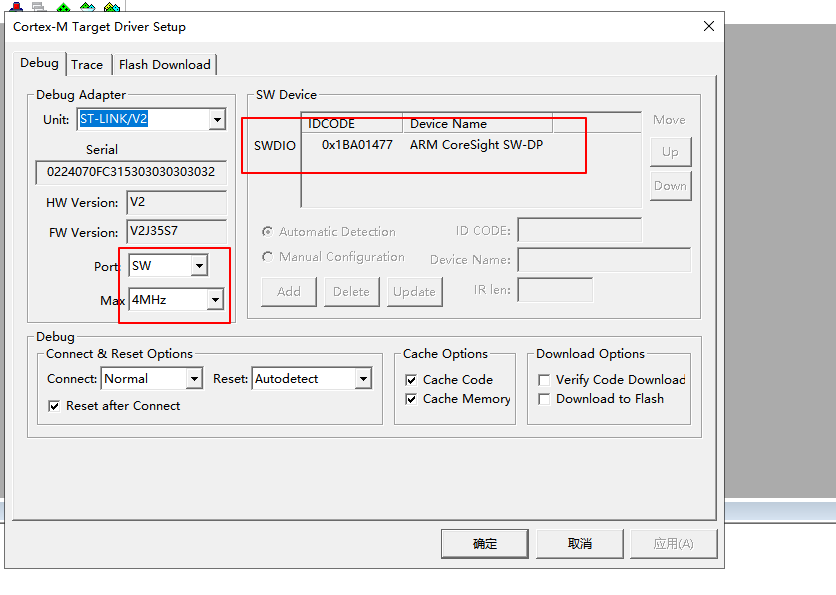
Task: Switch to the Trace tab
Action: (x=87, y=65)
